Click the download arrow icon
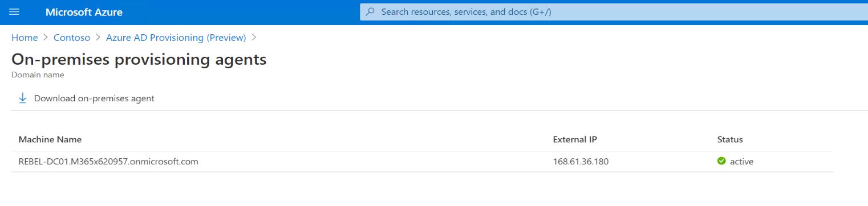Screen dimensions: 868x206 point(23,98)
